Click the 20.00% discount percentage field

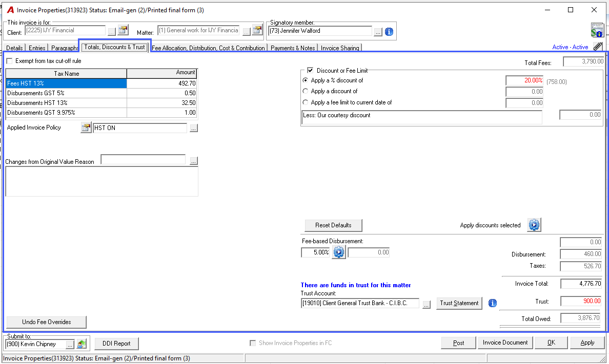524,80
